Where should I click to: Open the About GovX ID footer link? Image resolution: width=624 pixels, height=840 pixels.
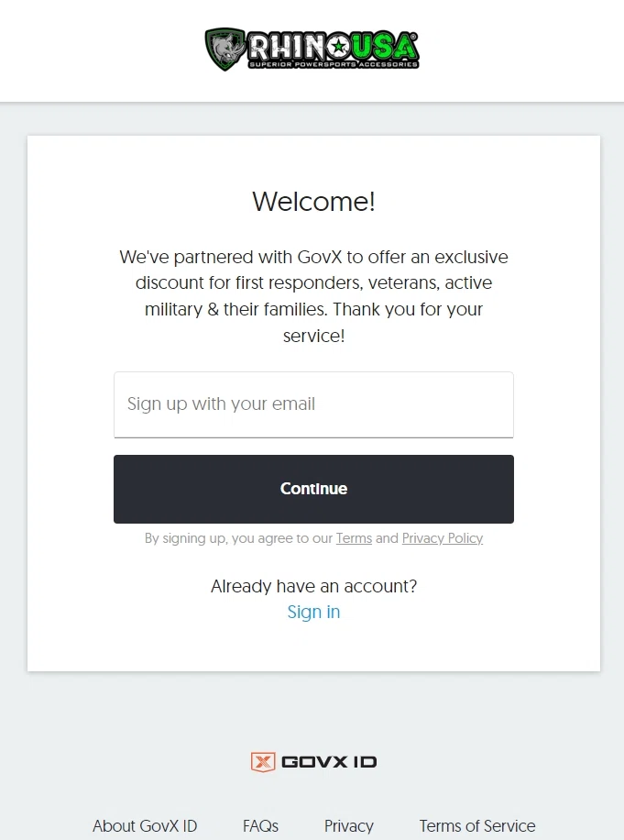coord(145,825)
